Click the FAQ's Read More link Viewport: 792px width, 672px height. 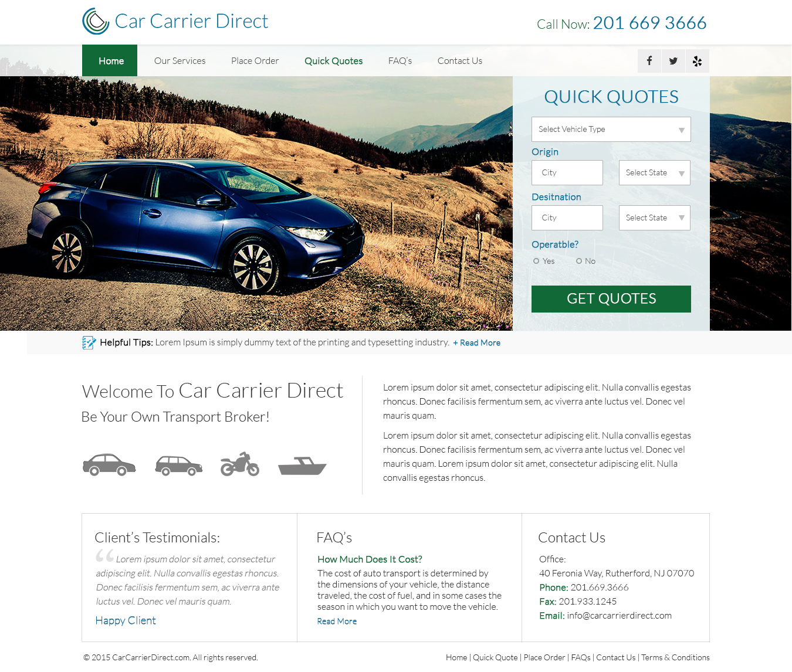(337, 621)
